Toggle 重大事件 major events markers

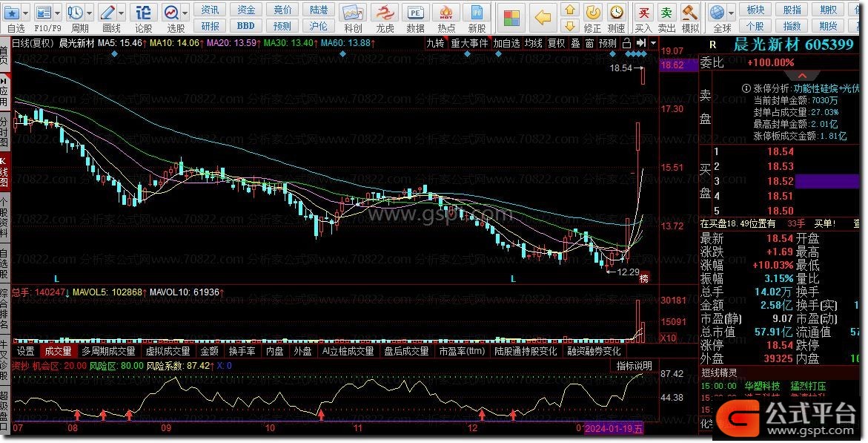click(469, 43)
